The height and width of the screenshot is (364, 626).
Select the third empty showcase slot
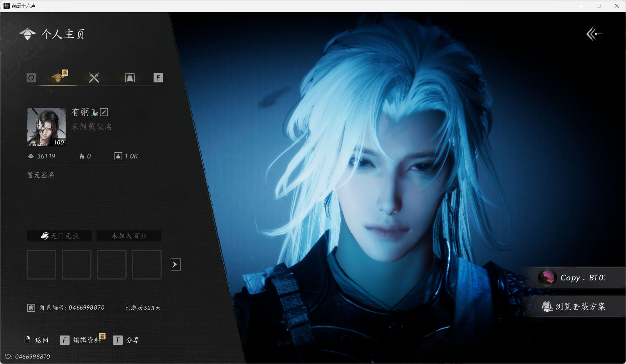(x=112, y=265)
